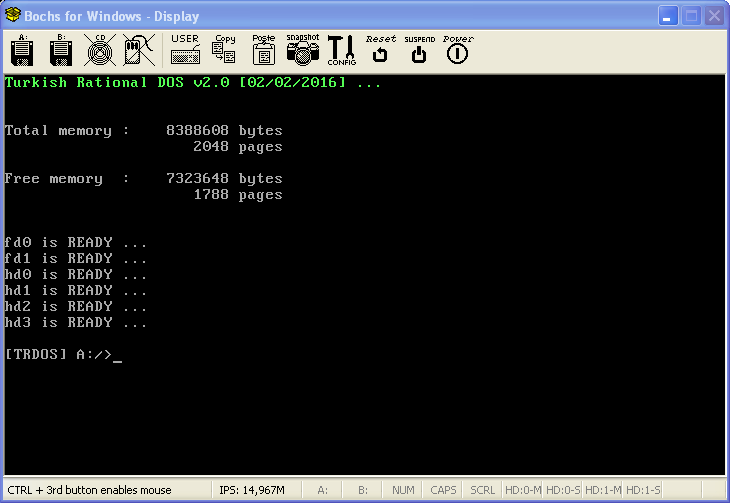Turn off emulator using Power button
The height and width of the screenshot is (503, 730).
click(x=457, y=51)
